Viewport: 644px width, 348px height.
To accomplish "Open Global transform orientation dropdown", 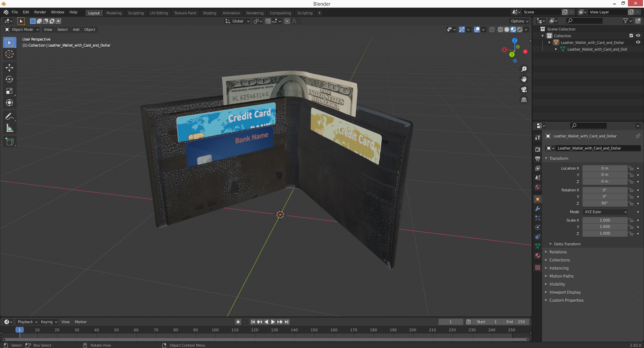I will coord(237,21).
